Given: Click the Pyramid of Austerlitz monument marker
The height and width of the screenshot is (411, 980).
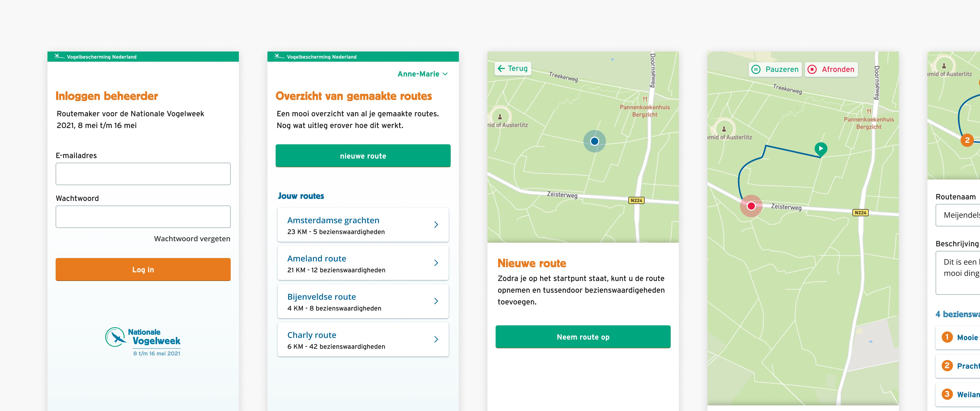Looking at the screenshot, I should 500,116.
